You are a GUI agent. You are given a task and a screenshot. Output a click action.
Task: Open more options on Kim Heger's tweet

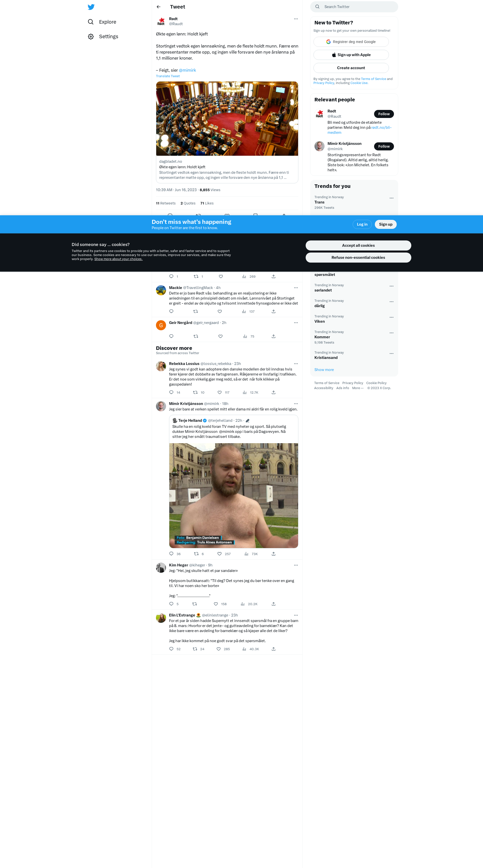point(296,565)
